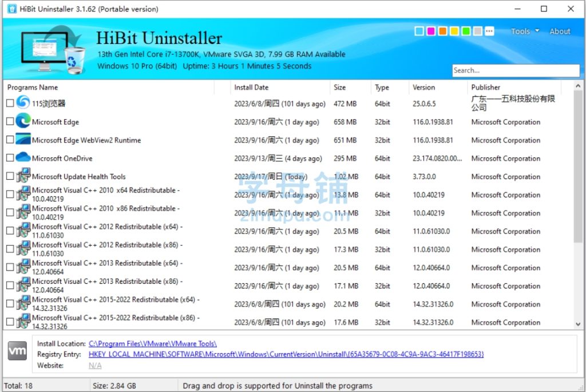Viewport: 586px width, 392px height.
Task: Sort by Size column header
Action: coord(339,88)
